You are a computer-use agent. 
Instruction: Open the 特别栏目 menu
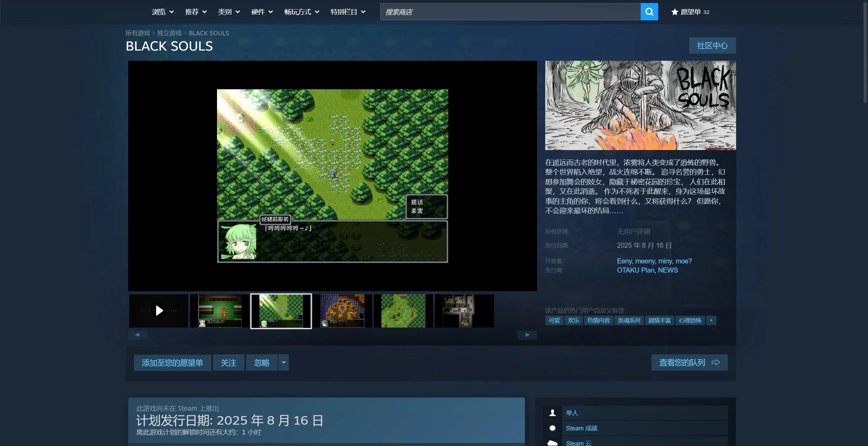pyautogui.click(x=348, y=12)
